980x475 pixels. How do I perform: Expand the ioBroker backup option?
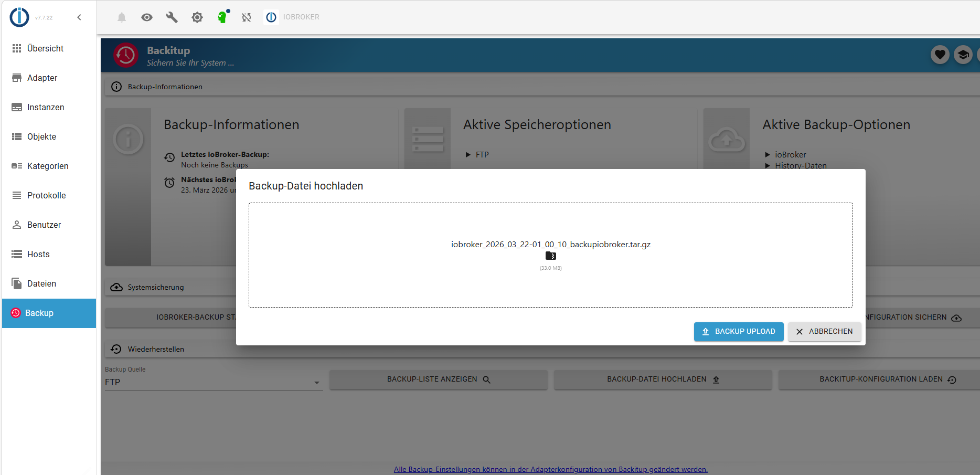click(x=768, y=154)
